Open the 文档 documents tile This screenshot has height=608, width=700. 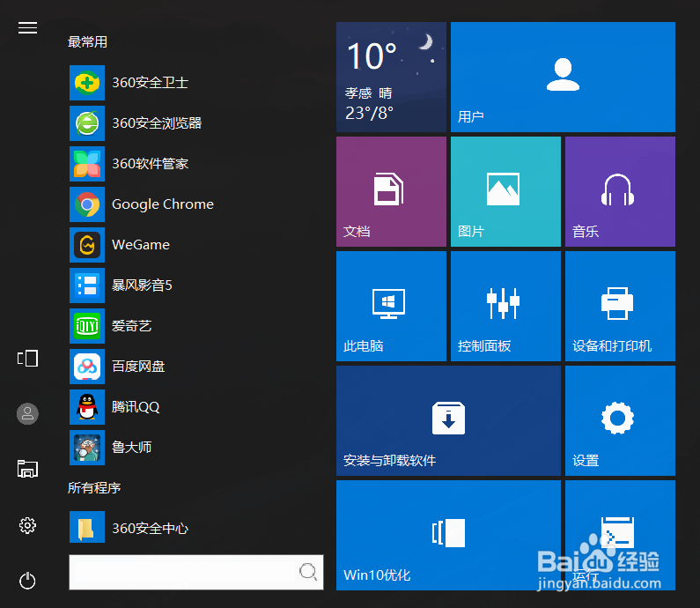(391, 191)
